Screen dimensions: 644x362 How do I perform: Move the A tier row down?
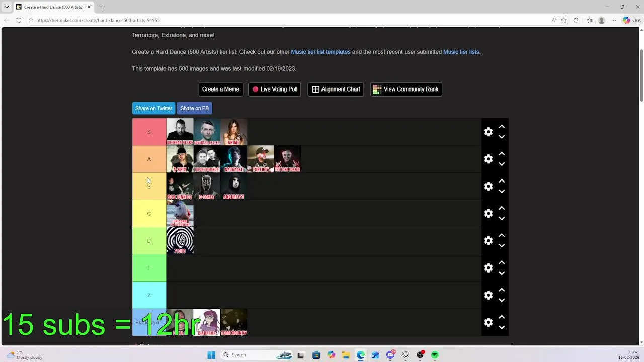point(502,164)
